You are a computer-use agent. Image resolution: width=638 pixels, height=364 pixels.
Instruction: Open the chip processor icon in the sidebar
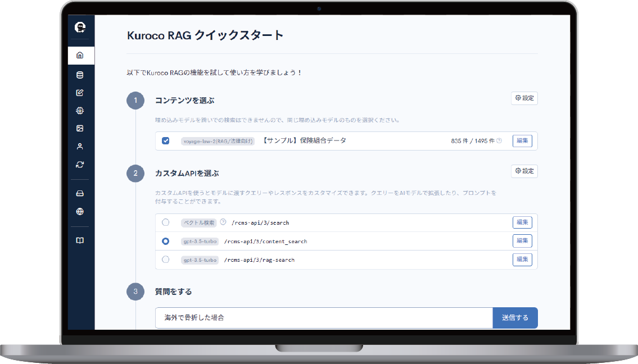pyautogui.click(x=80, y=111)
